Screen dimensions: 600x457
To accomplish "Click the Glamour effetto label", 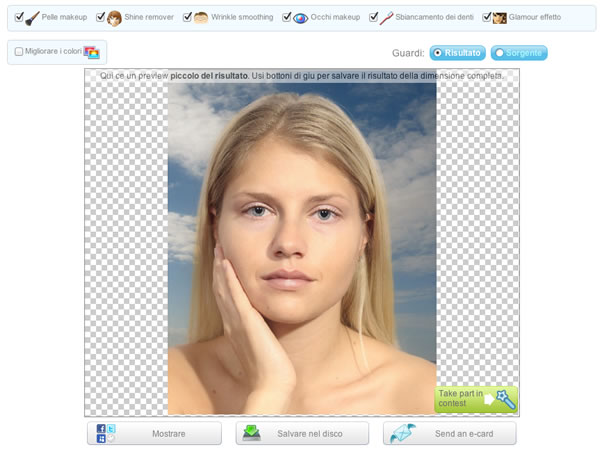I will [535, 17].
